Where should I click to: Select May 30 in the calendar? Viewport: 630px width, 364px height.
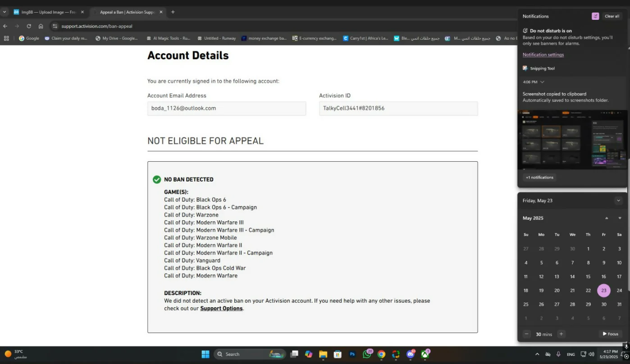(x=603, y=304)
